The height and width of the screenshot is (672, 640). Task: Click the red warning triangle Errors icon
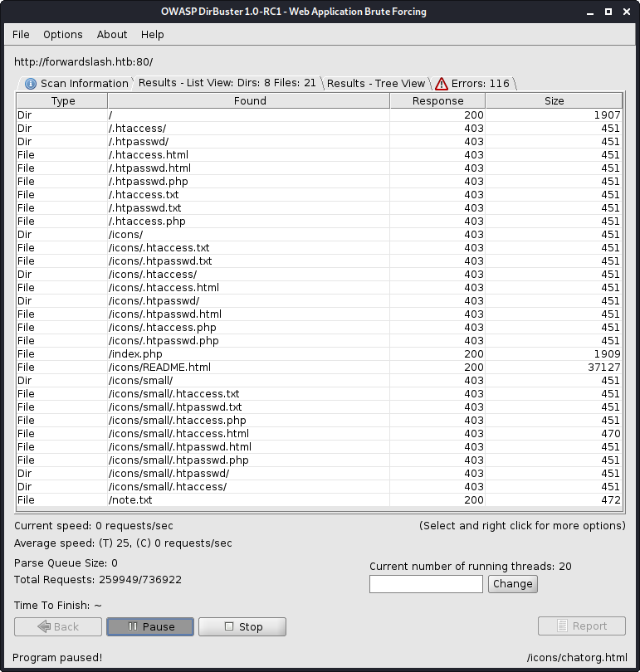[x=441, y=84]
